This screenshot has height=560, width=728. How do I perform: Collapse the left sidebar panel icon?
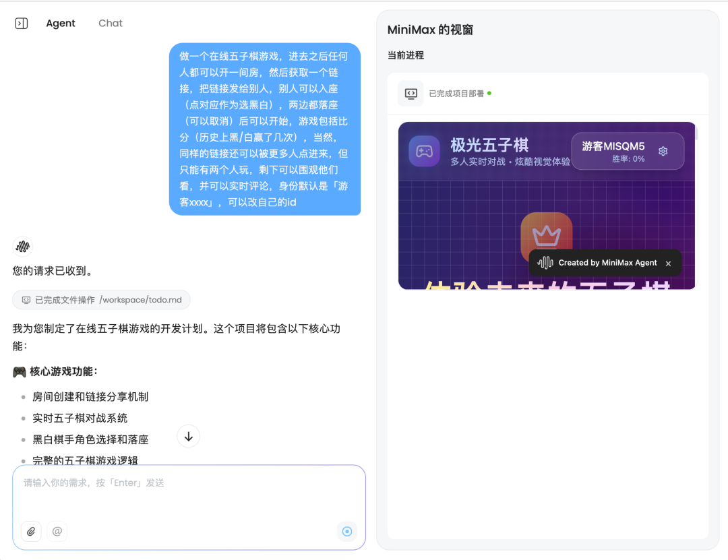pos(22,23)
